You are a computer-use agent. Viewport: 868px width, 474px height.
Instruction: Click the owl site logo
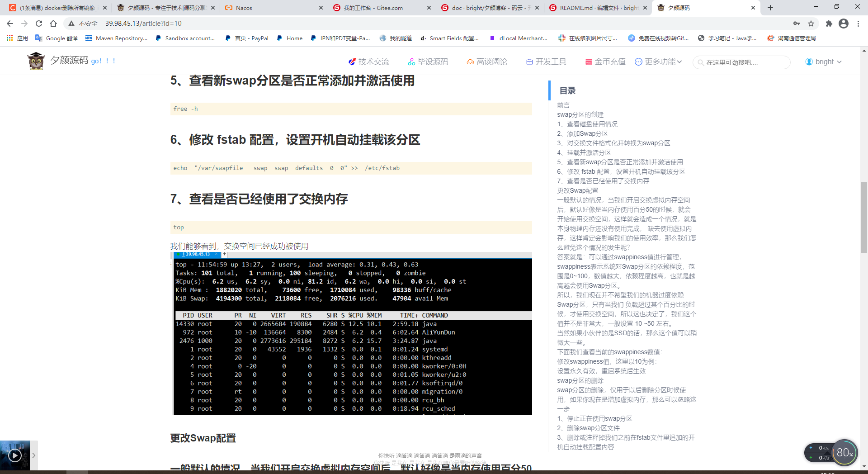(36, 61)
